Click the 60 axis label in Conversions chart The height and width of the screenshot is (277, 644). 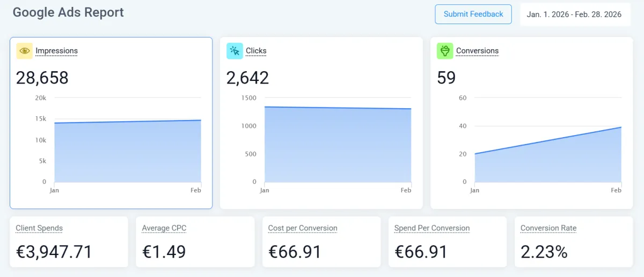coord(463,98)
